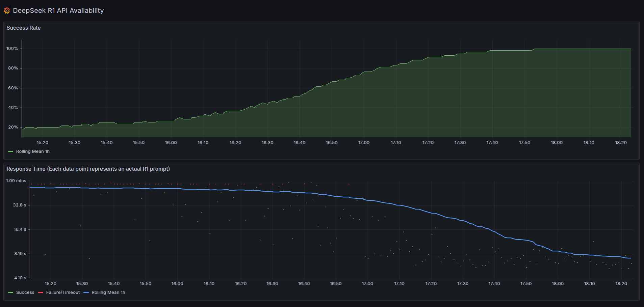Click the red Failure/Timeout legend color swatch

pos(41,292)
